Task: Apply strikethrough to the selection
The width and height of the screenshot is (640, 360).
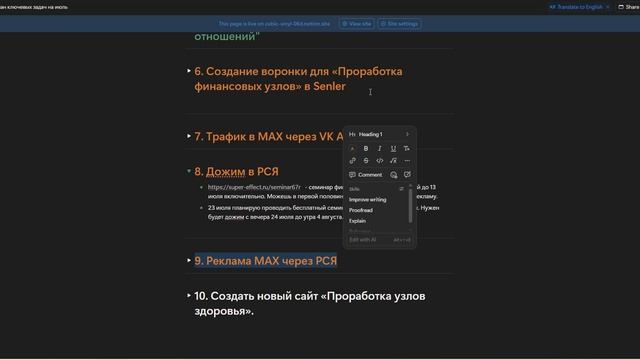Action: point(366,161)
